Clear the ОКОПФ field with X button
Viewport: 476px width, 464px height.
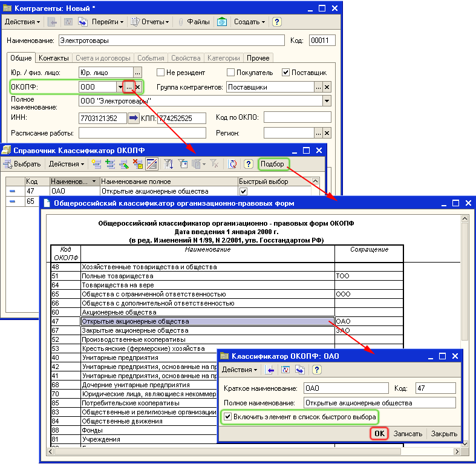[x=137, y=87]
